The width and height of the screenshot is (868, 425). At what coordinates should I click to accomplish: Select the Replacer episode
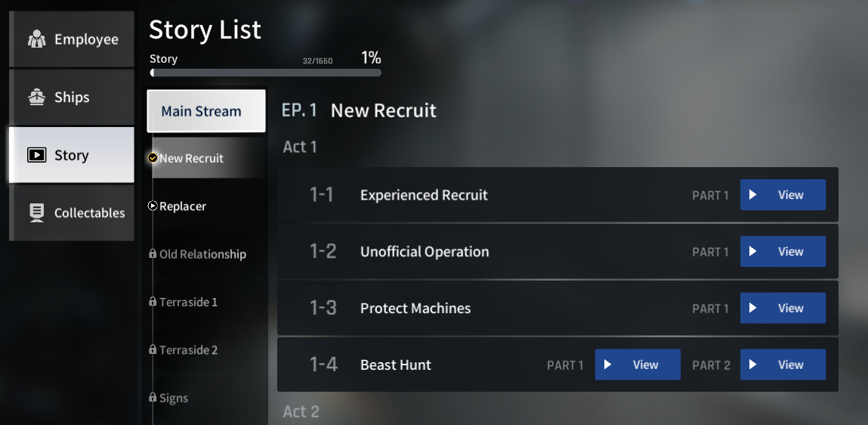pos(183,206)
